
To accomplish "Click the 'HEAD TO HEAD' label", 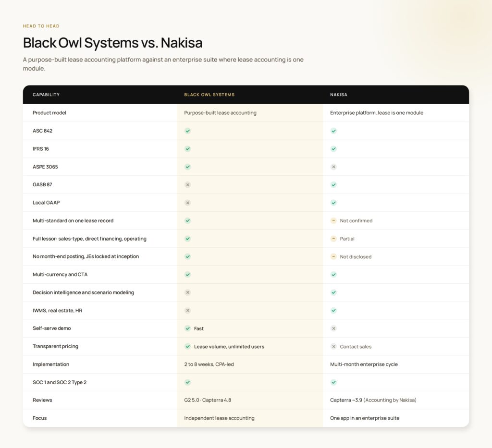I will click(x=41, y=26).
